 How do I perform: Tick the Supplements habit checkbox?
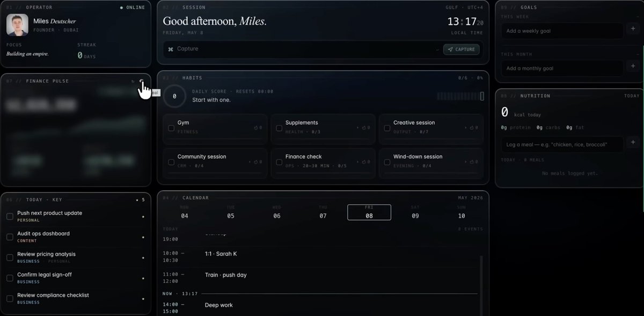[279, 128]
